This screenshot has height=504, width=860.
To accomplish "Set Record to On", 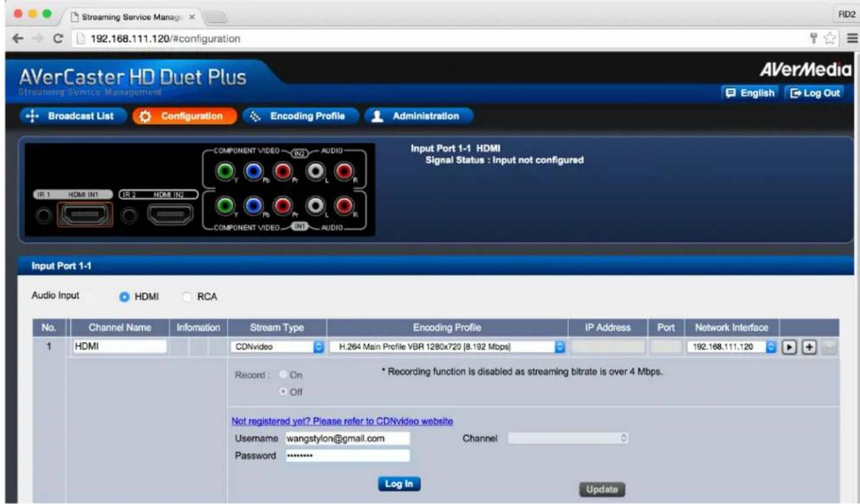I will [x=285, y=375].
